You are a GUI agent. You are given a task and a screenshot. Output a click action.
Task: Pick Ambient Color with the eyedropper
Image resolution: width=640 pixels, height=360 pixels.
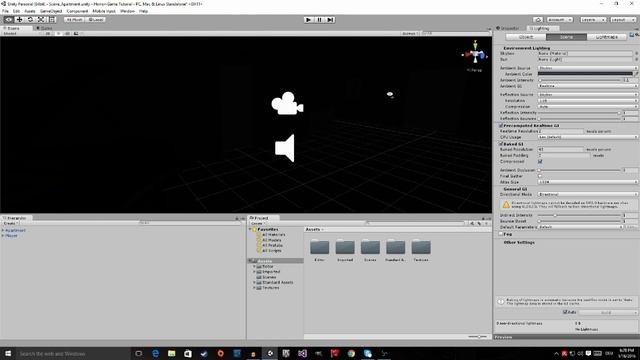point(636,74)
